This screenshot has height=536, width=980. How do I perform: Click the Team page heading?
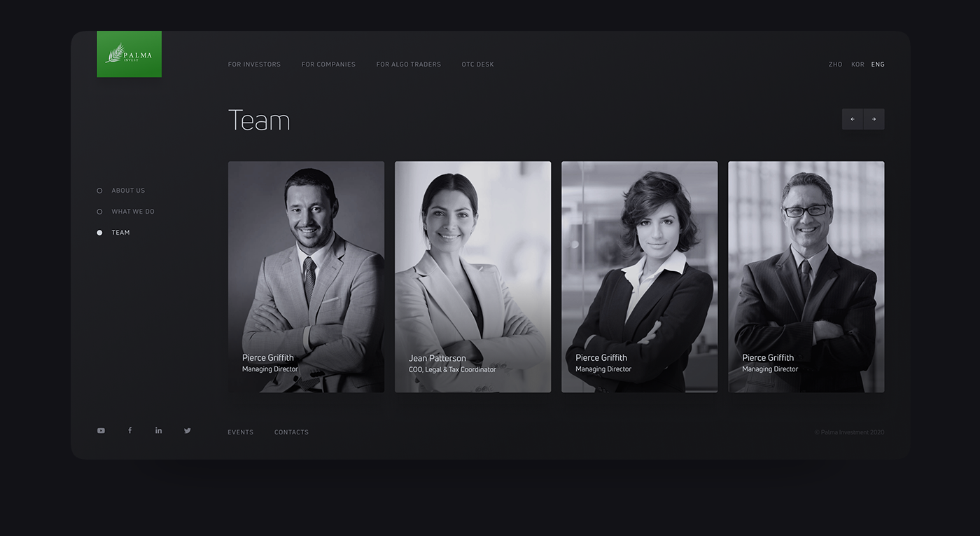(259, 121)
